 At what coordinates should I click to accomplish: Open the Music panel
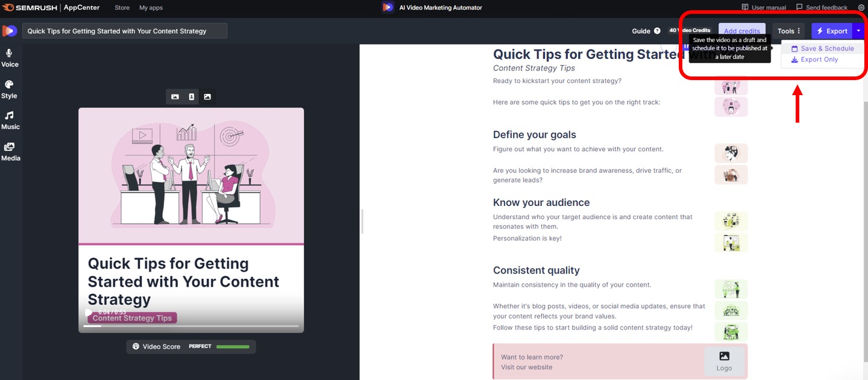10,120
